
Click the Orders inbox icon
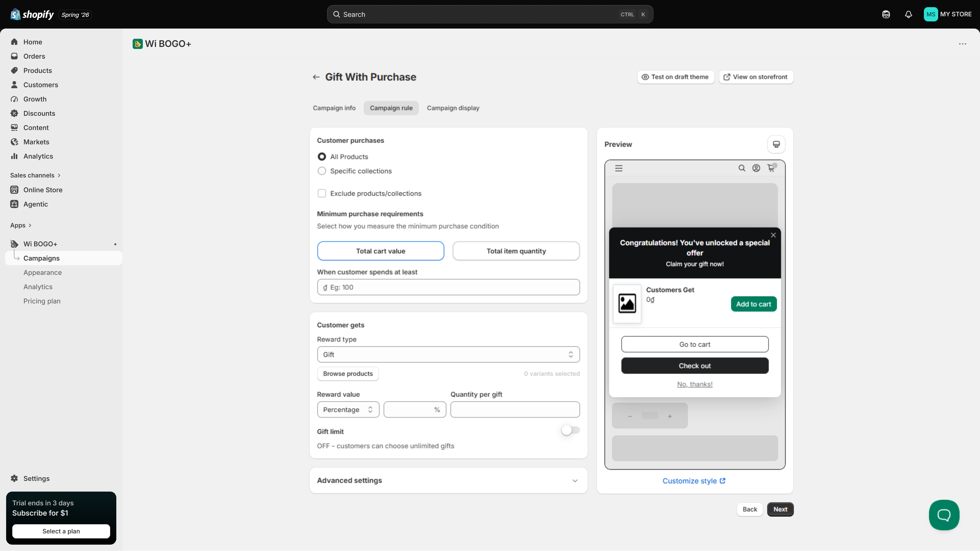(x=15, y=56)
